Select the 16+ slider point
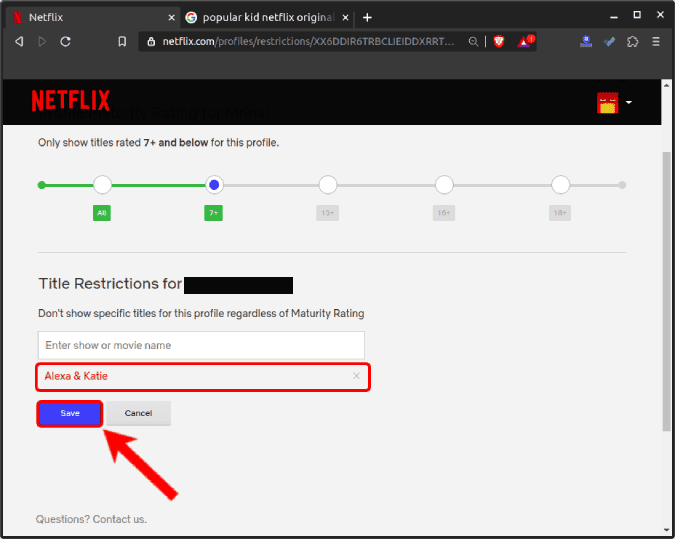This screenshot has height=539, width=675. coord(444,185)
